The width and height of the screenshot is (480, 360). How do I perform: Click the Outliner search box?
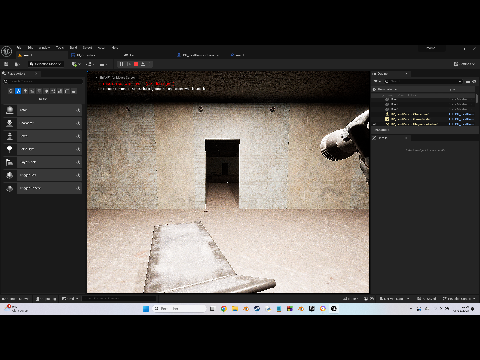(x=423, y=81)
